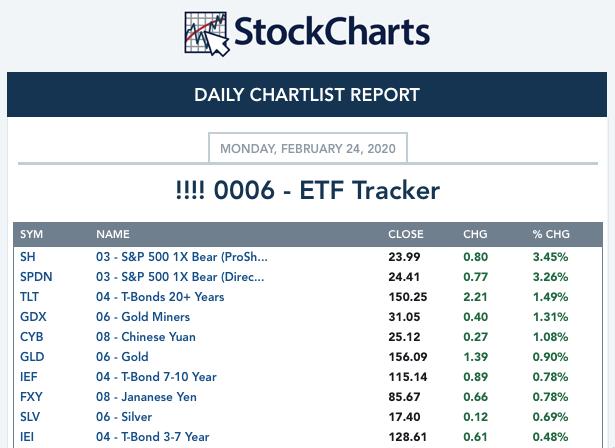Sort by the NAME column header
Viewport: 615px width, 448px height.
(x=113, y=234)
